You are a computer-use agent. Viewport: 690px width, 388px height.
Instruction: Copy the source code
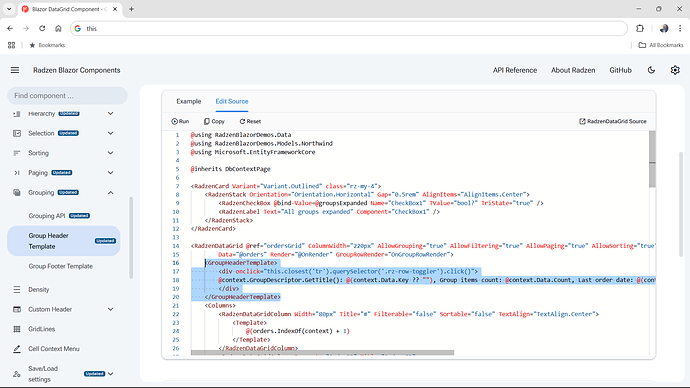coord(214,121)
